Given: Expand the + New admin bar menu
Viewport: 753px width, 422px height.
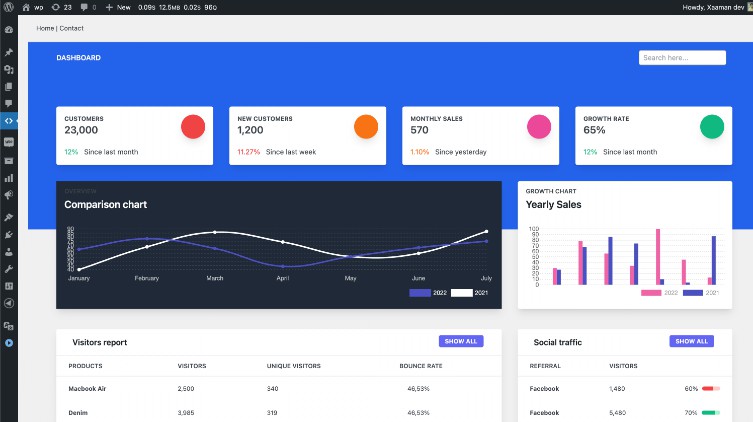Looking at the screenshot, I should (x=118, y=7).
